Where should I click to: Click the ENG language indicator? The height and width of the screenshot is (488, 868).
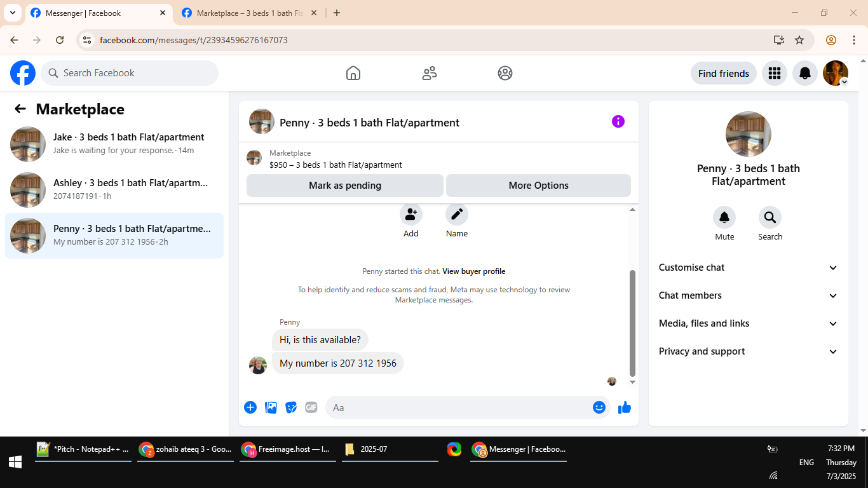(806, 463)
